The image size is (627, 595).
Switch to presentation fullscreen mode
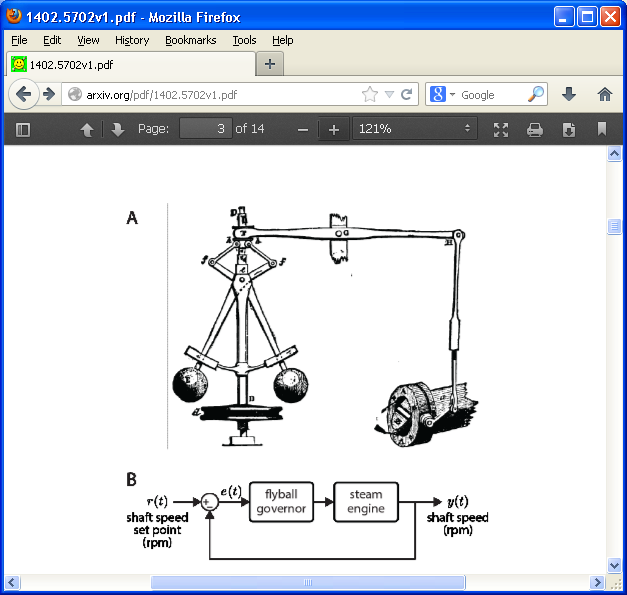pos(501,129)
